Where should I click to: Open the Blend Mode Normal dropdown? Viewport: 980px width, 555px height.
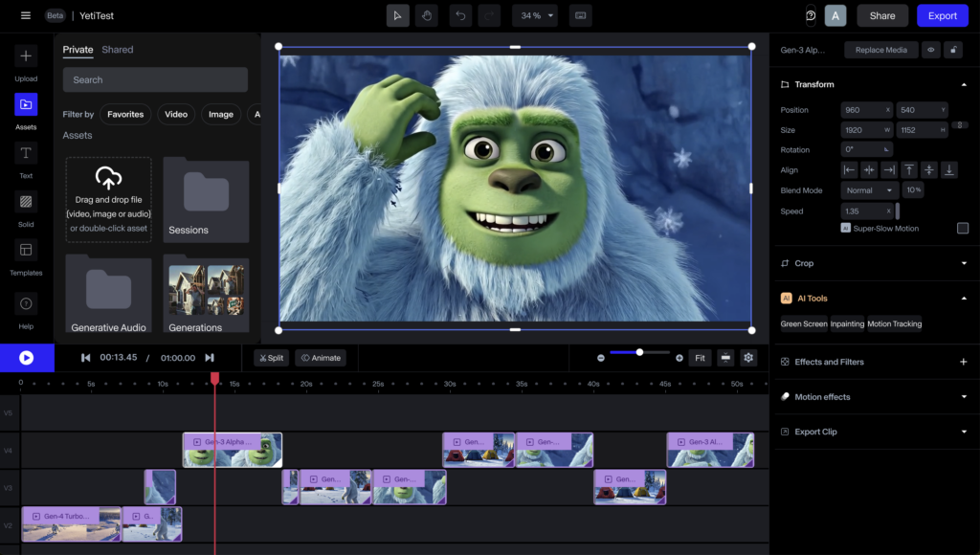pos(869,190)
